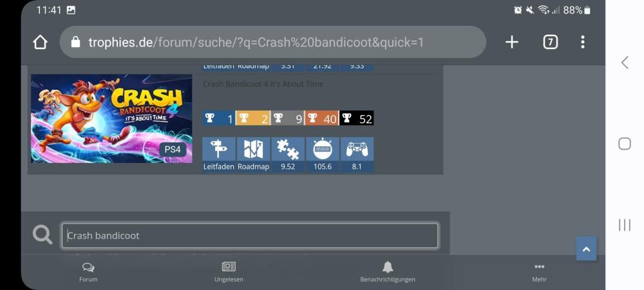
Task: Click the total trophies badge showing 52
Action: pos(357,119)
